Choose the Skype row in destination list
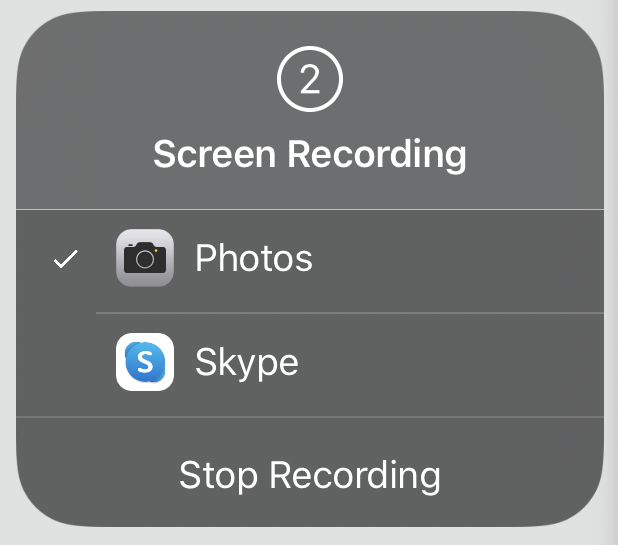618x545 pixels. tap(310, 365)
